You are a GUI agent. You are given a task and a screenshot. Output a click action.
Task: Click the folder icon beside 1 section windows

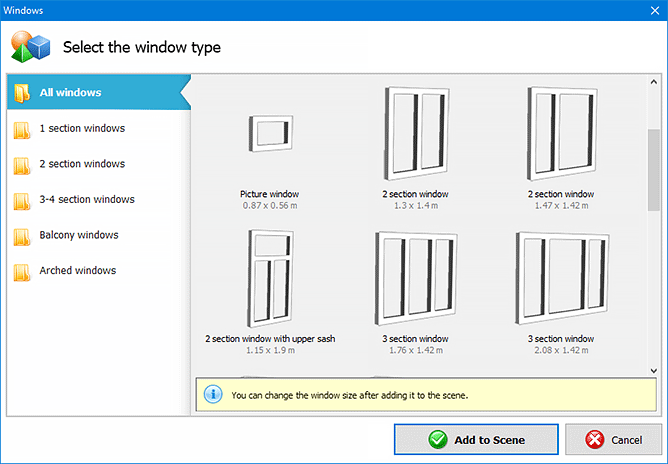(x=22, y=130)
